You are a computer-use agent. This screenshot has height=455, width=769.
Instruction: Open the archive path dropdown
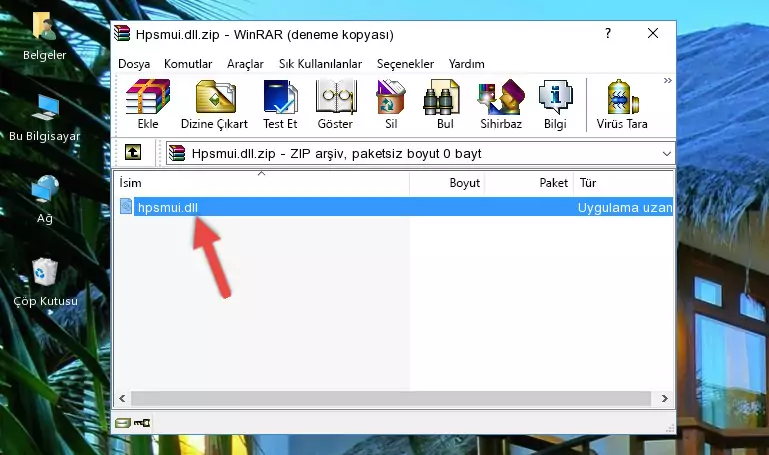(x=666, y=154)
